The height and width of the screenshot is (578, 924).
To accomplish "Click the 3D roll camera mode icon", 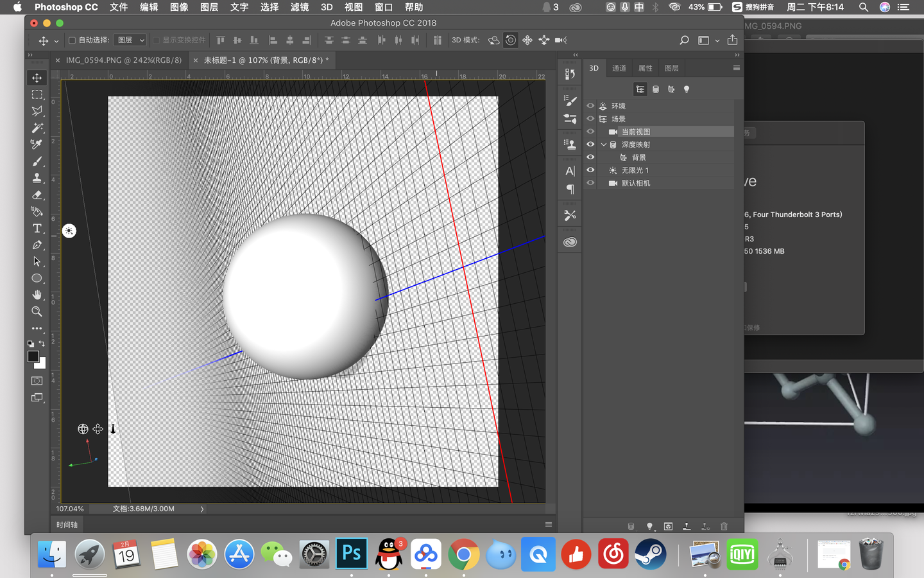I will [x=510, y=40].
